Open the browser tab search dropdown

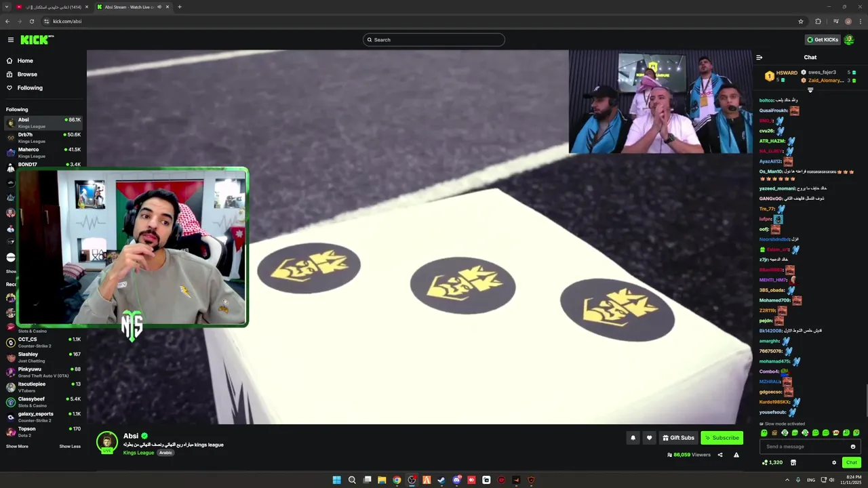pyautogui.click(x=6, y=7)
